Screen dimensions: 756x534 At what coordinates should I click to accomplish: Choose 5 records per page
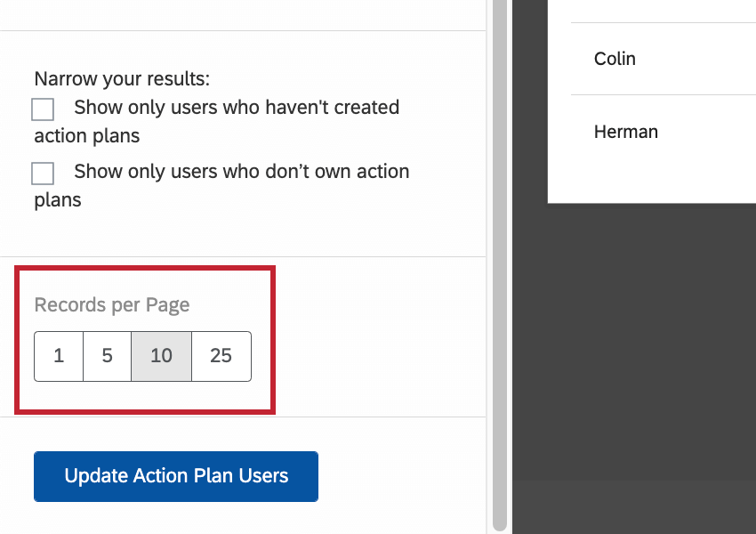coord(107,356)
